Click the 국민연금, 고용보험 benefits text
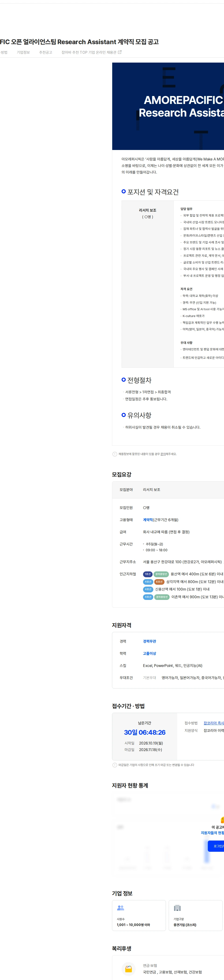 pos(172,972)
